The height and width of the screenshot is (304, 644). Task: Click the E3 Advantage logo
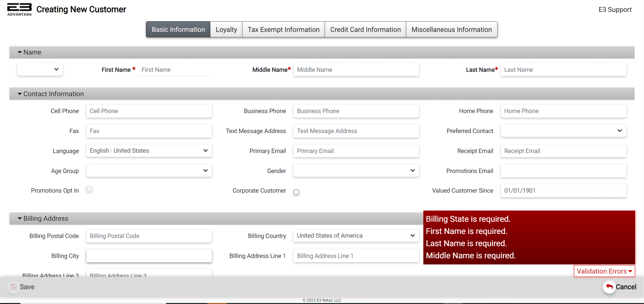tap(19, 9)
